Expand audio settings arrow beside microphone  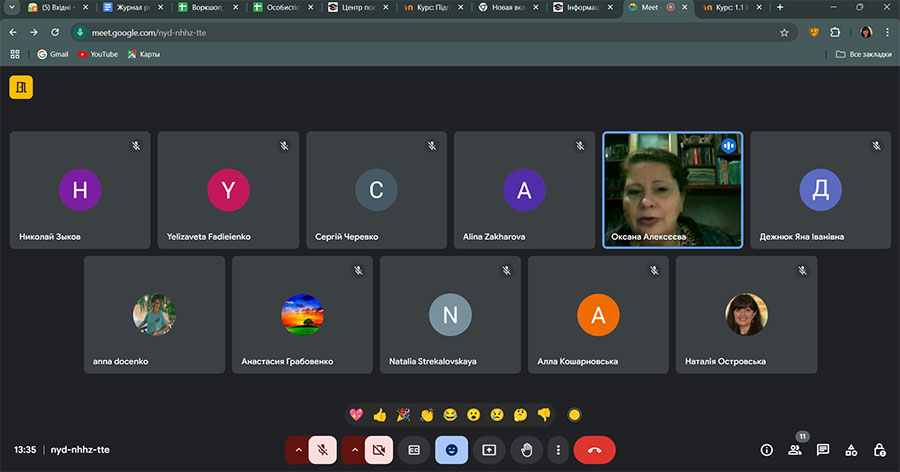click(297, 450)
